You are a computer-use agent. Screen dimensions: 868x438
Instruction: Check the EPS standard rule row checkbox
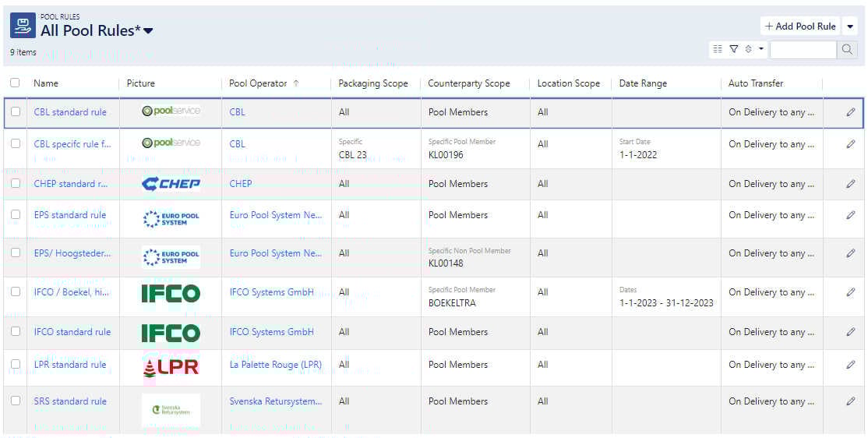[x=16, y=214]
